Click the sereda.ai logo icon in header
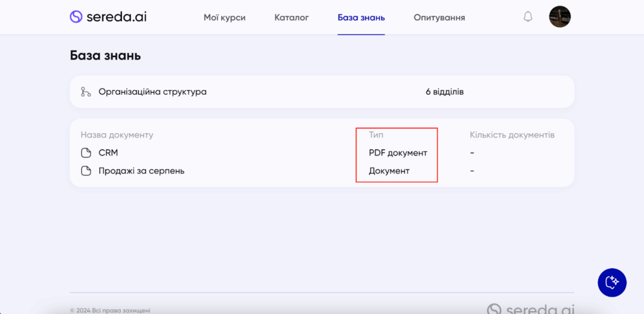Image resolution: width=644 pixels, height=314 pixels. 75,17
